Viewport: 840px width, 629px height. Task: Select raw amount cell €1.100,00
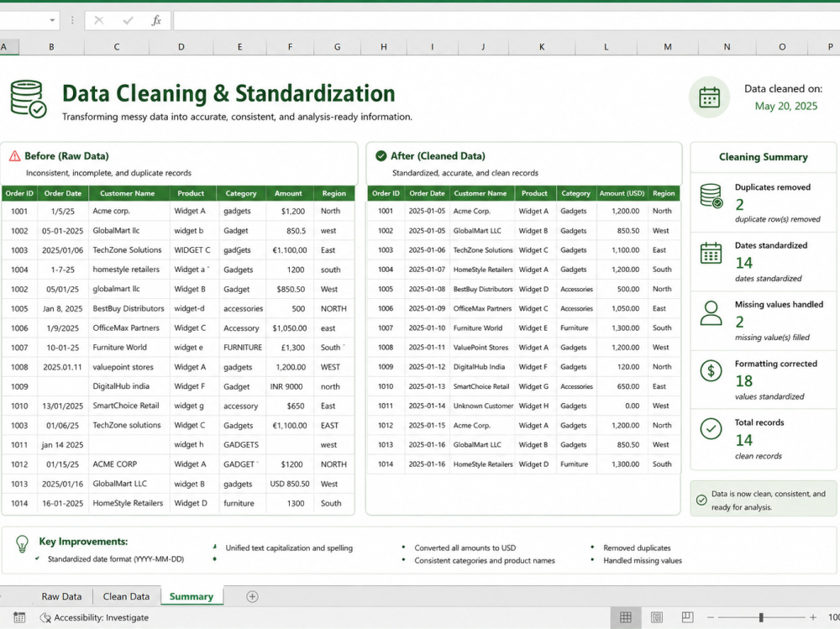289,250
